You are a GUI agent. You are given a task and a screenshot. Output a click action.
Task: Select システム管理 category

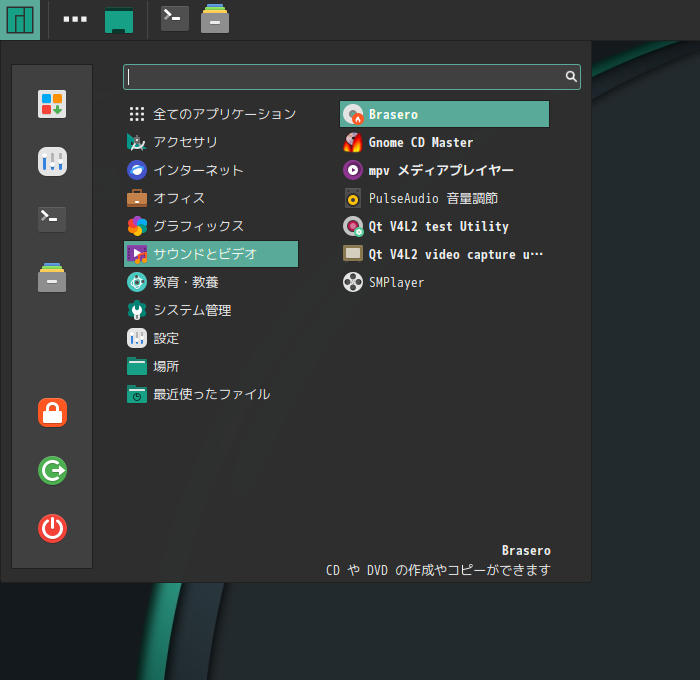[x=211, y=310]
